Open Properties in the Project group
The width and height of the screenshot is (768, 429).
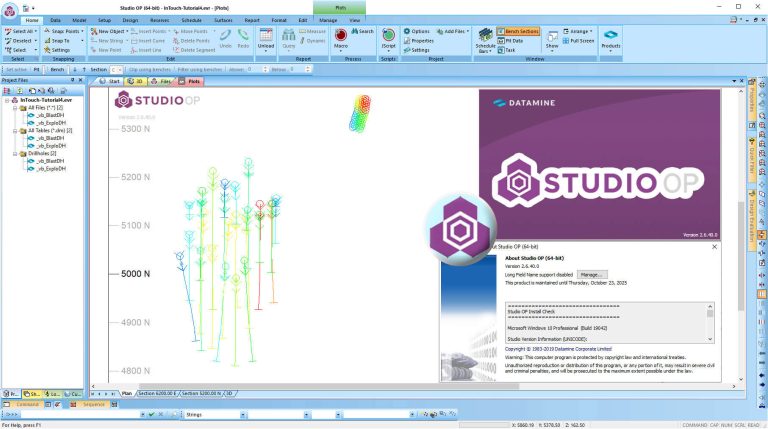pyautogui.click(x=419, y=41)
